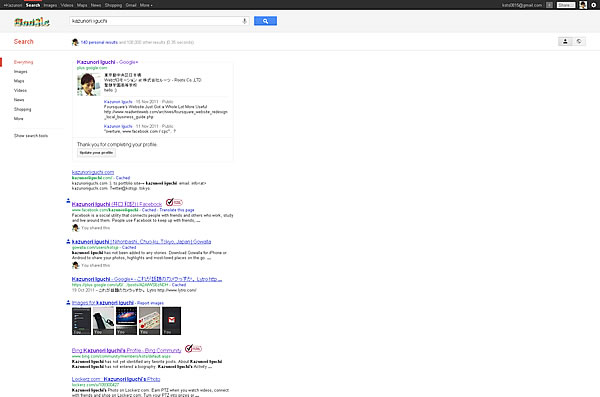The image size is (600, 397).
Task: Click avatar next to Gowalla 'You shared this'
Action: 75,265
